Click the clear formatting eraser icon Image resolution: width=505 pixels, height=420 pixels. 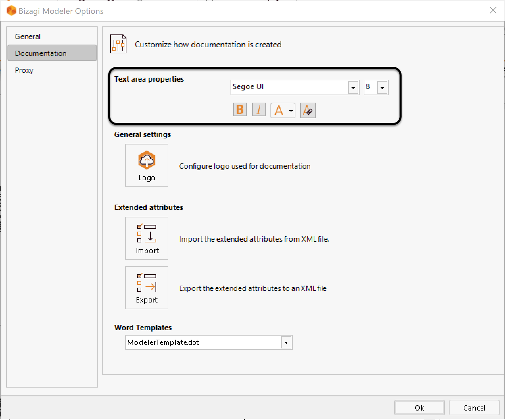pyautogui.click(x=308, y=110)
